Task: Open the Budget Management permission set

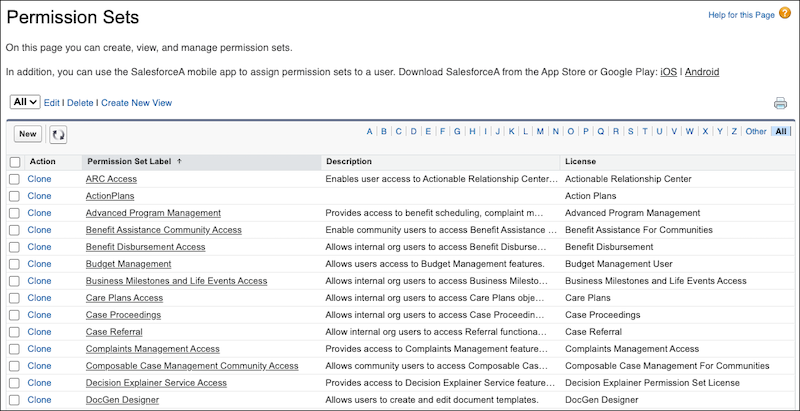Action: pyautogui.click(x=129, y=264)
